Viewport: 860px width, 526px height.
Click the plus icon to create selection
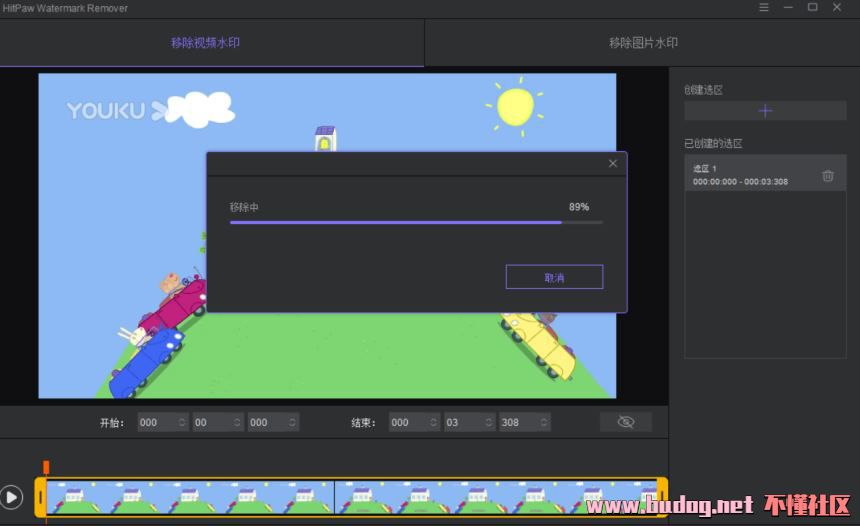(x=765, y=111)
